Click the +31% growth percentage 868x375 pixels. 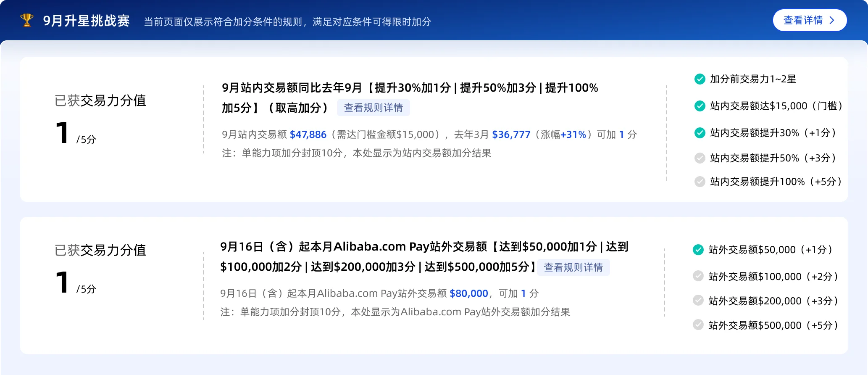click(x=573, y=135)
